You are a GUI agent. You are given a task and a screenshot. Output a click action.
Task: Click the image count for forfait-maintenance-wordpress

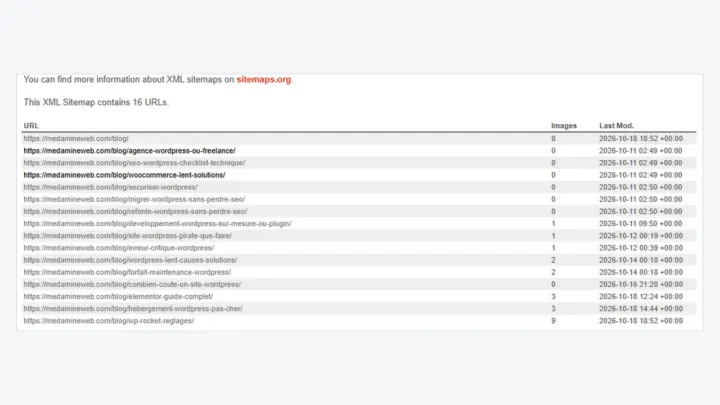[553, 272]
